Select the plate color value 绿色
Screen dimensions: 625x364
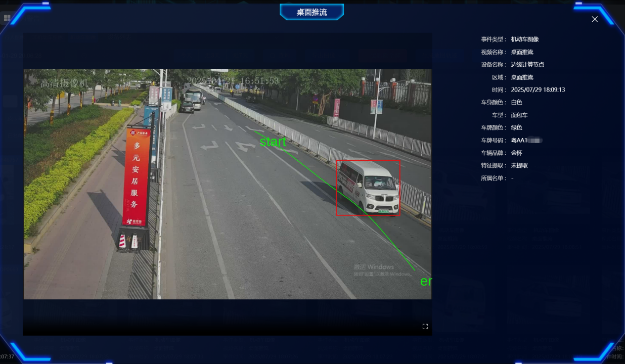(516, 128)
